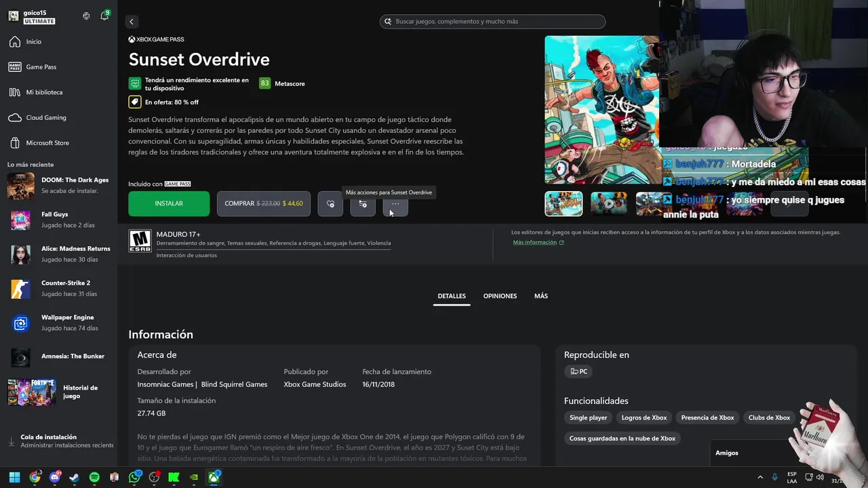Add Sunset Overdrive to the wishlist
Screen dimensions: 868x488
[330, 203]
